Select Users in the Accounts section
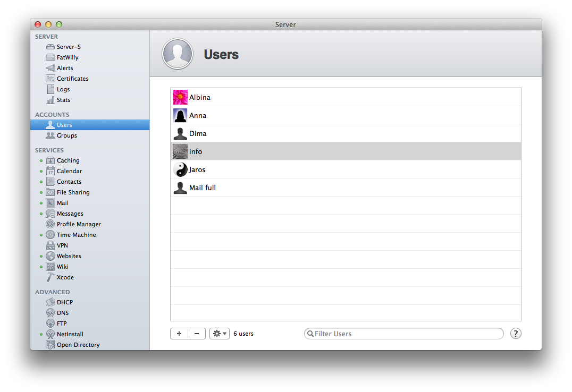 (90, 125)
